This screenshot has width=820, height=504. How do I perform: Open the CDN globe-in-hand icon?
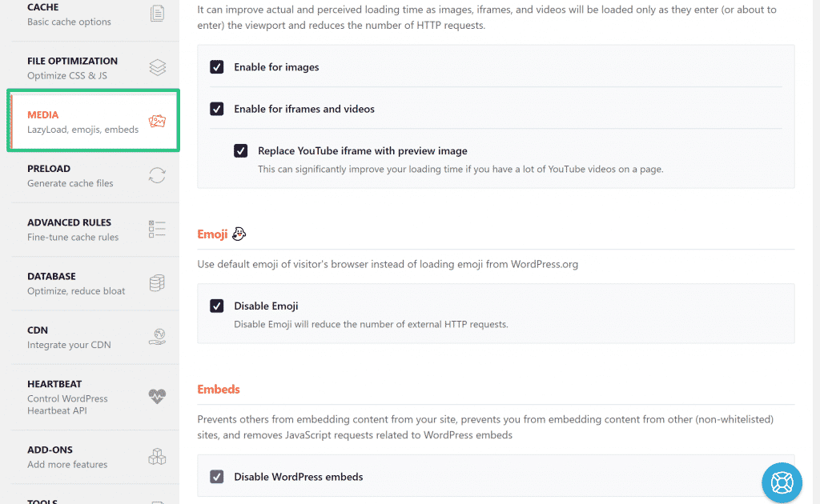pyautogui.click(x=157, y=337)
